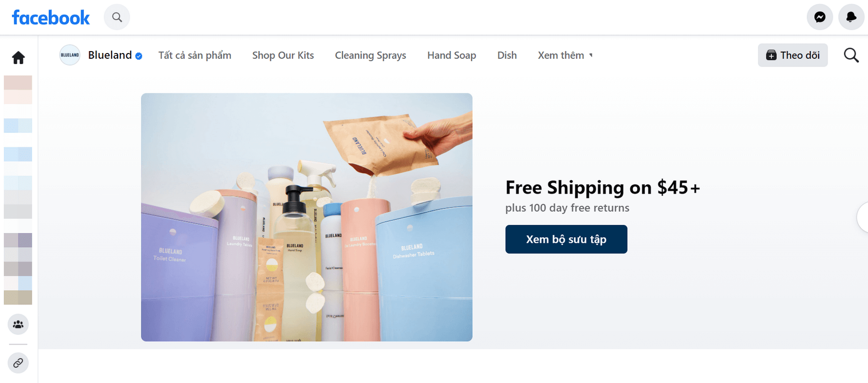
Task: Advance carousel with right edge arrow
Action: pos(863,218)
